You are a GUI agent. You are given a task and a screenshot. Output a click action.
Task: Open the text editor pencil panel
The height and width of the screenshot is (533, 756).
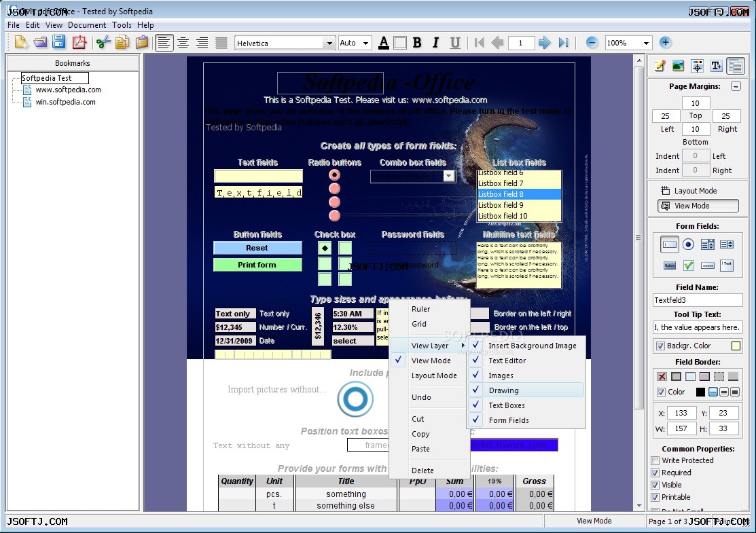660,66
